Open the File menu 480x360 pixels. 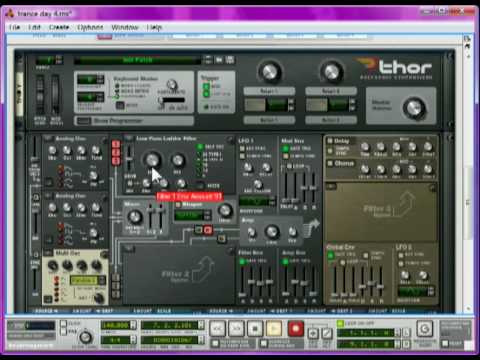tap(15, 27)
